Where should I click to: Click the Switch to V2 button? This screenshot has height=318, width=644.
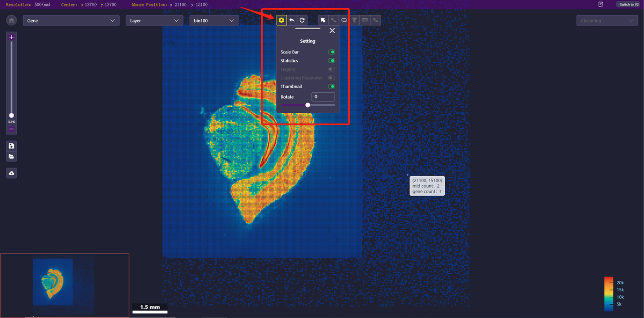click(x=629, y=4)
